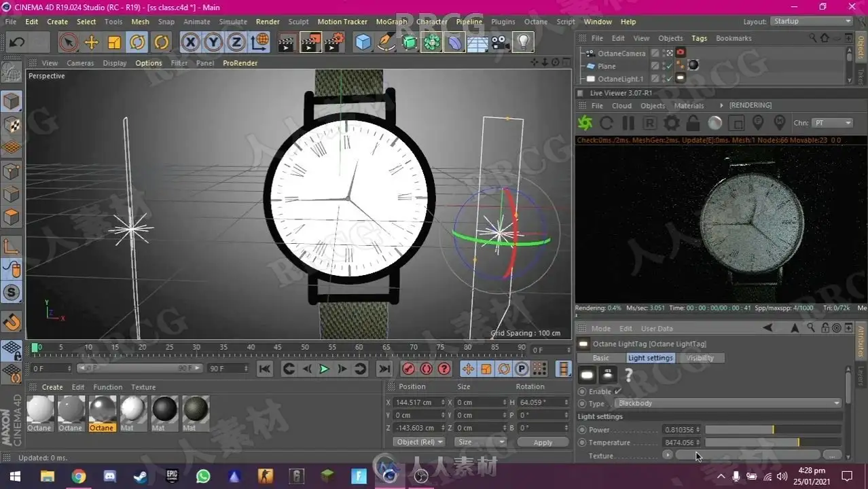Select Plane object in Object Manager

click(x=607, y=67)
